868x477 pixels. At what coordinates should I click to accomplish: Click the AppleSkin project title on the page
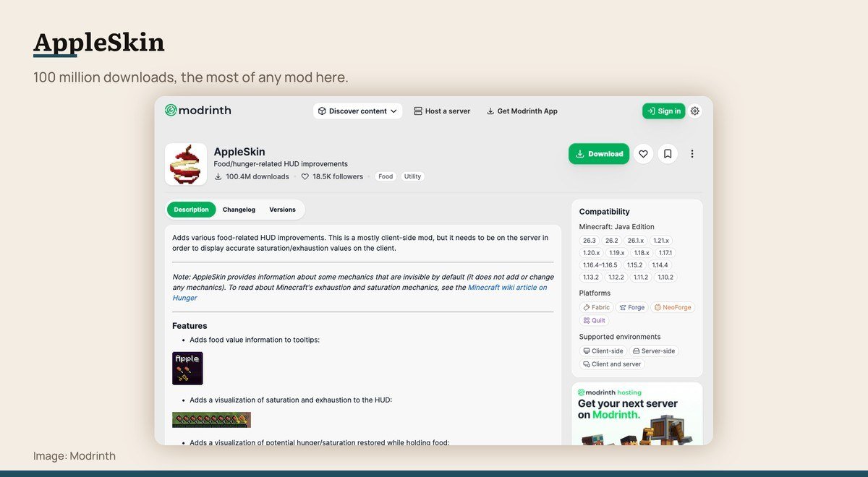[239, 152]
